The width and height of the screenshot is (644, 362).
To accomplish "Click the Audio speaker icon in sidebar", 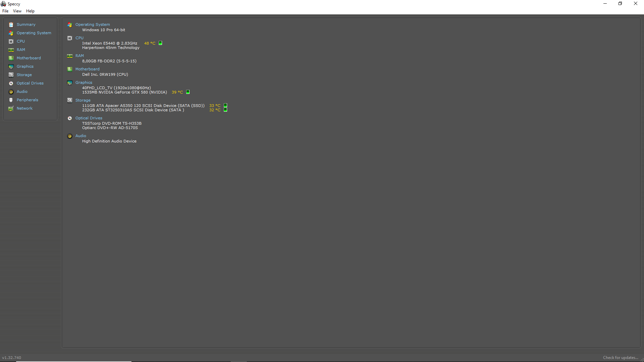I will pos(11,92).
